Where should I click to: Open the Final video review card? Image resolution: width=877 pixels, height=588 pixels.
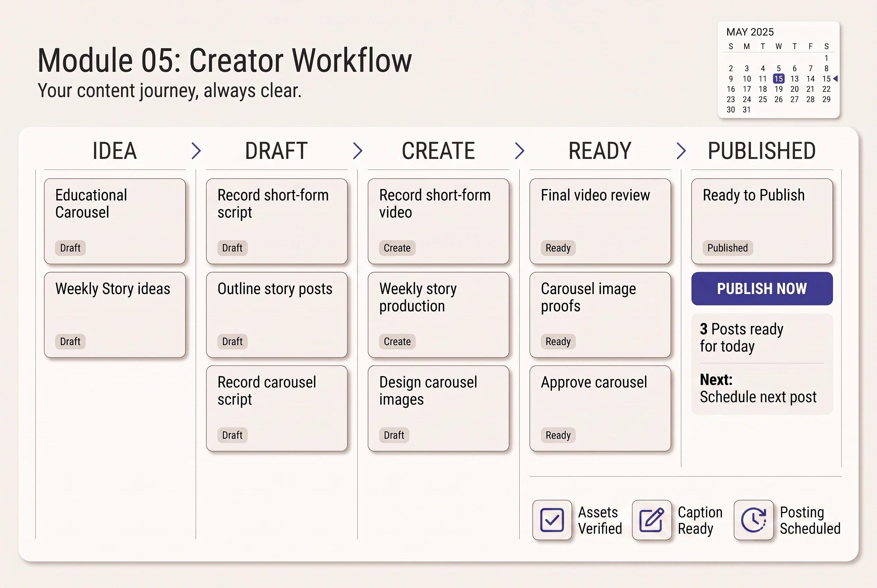(600, 221)
